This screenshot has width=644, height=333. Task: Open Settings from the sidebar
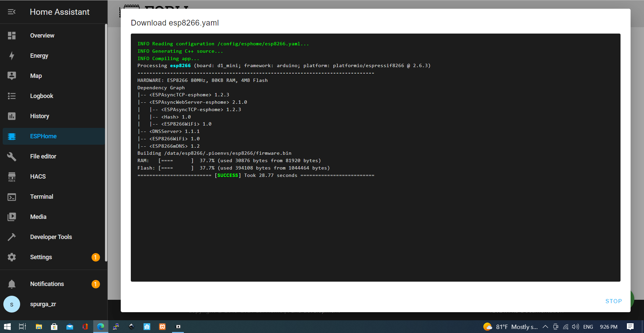tap(54, 257)
